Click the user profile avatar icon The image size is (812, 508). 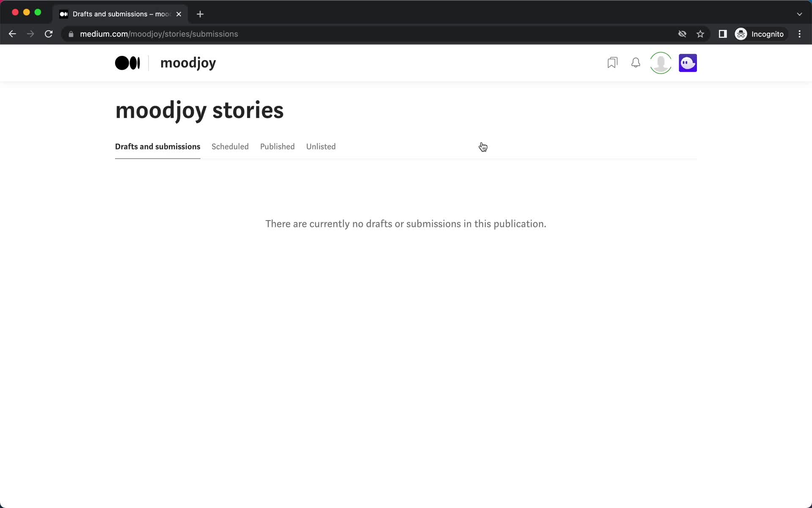coord(661,63)
